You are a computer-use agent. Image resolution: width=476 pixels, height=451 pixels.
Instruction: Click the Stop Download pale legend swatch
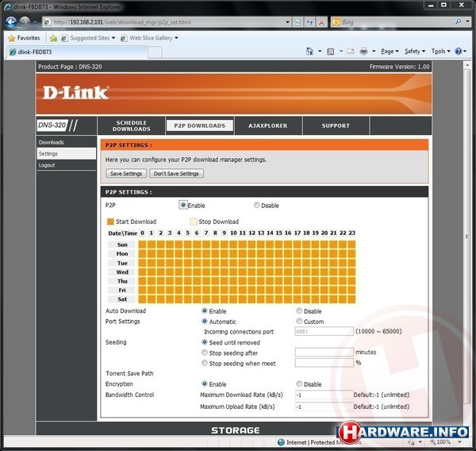(193, 222)
